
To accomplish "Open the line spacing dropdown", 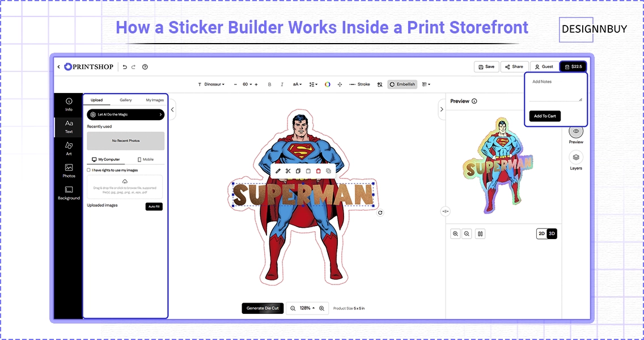I will point(313,84).
